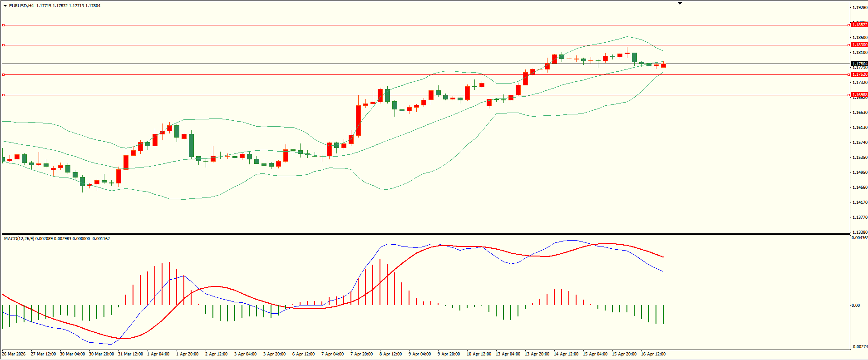Click the red 1.18300 price tag
Image resolution: width=868 pixels, height=360 pixels.
click(859, 45)
